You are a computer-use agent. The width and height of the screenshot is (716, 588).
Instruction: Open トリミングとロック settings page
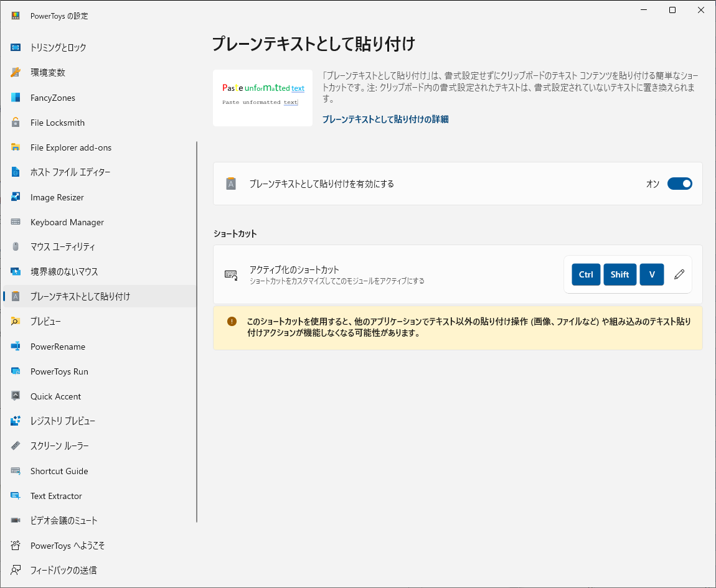coord(100,47)
